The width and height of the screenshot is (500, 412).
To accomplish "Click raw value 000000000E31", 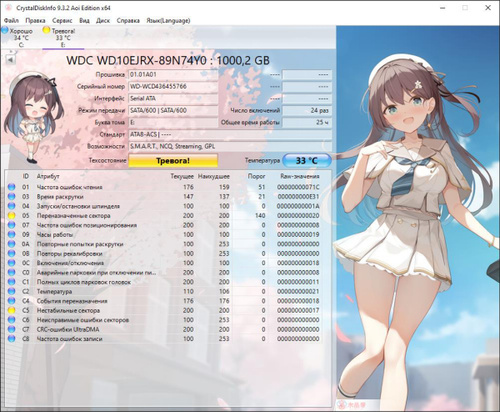I will point(298,197).
